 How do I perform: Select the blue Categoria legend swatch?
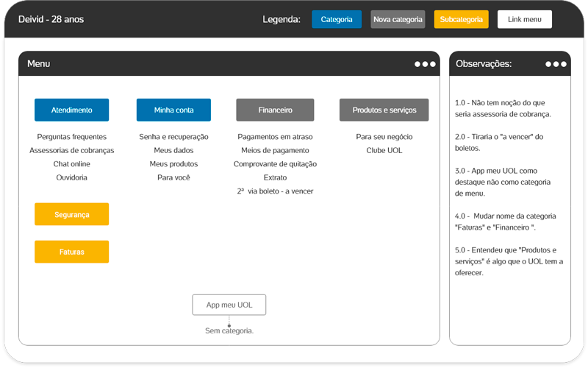click(x=337, y=19)
